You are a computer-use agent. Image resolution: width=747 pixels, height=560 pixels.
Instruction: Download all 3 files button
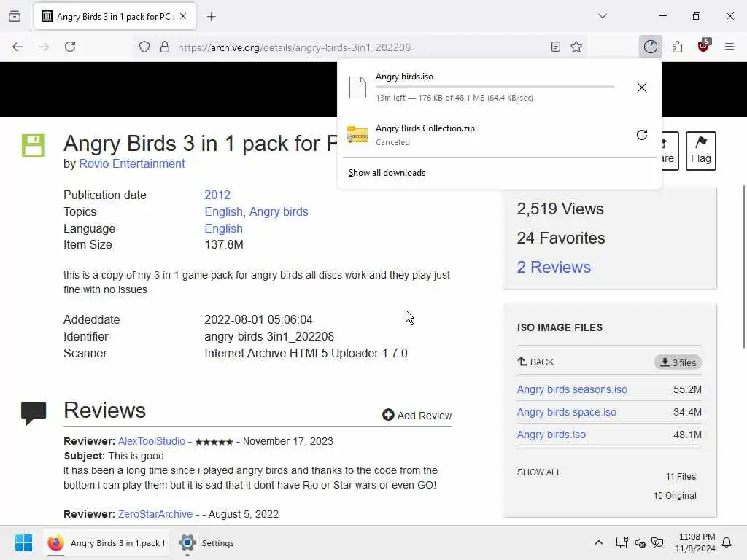[x=678, y=362]
